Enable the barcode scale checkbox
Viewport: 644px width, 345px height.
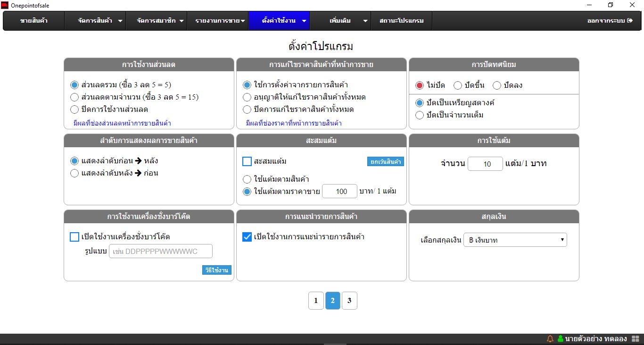click(74, 237)
